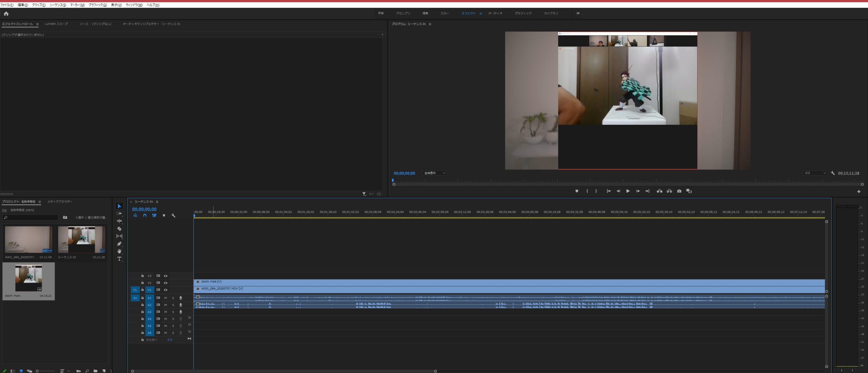
Task: Toggle V2 track output eye
Action: click(166, 283)
